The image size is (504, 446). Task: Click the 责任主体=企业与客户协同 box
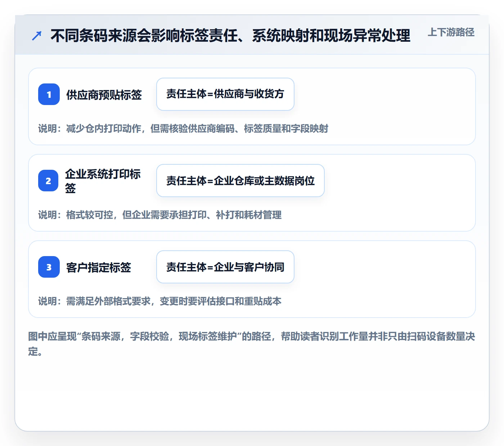[225, 267]
